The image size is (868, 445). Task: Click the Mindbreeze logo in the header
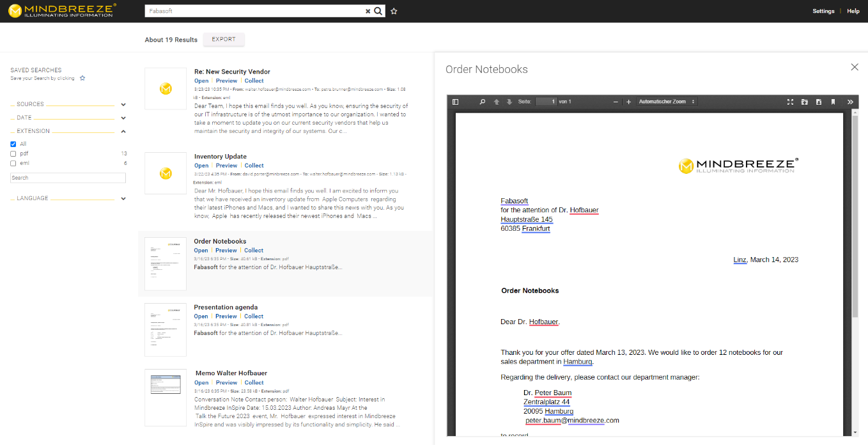[62, 10]
